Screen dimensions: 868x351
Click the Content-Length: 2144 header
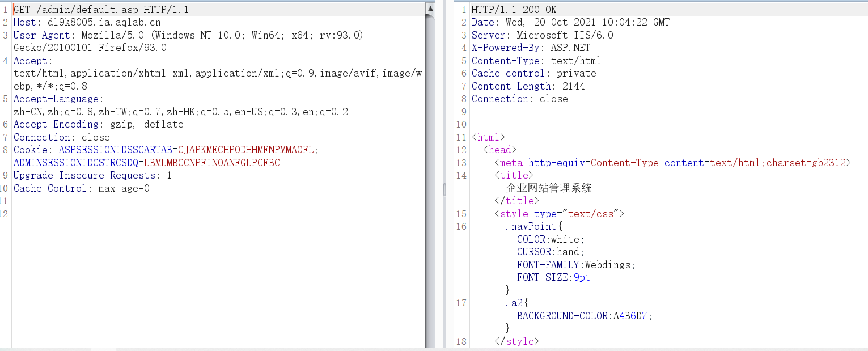[x=528, y=86]
